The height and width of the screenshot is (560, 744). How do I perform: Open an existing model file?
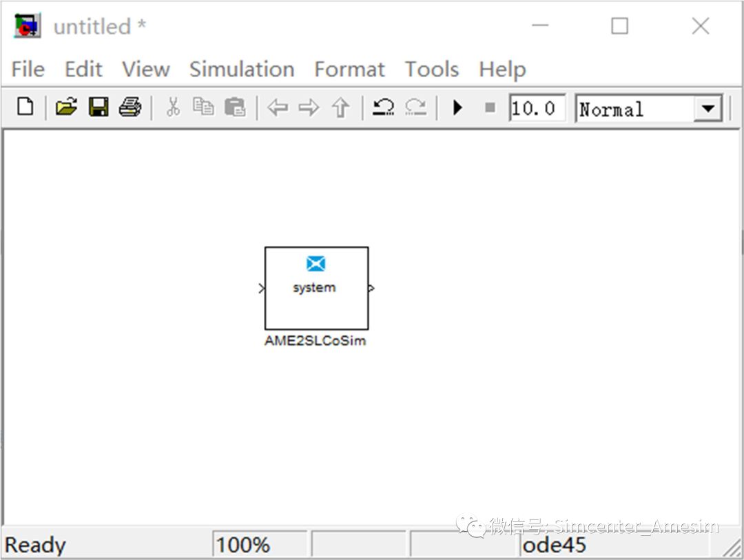point(67,108)
